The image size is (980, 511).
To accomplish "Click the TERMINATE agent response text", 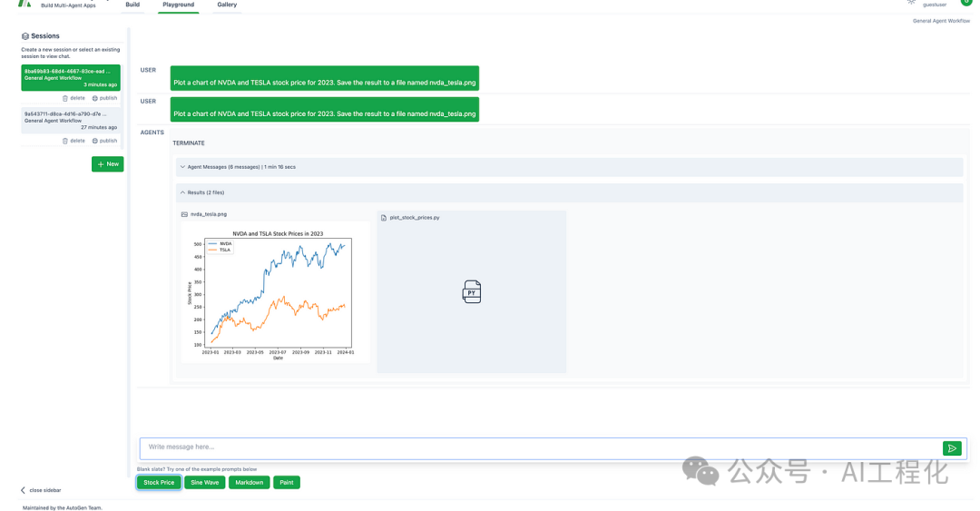I will click(189, 143).
